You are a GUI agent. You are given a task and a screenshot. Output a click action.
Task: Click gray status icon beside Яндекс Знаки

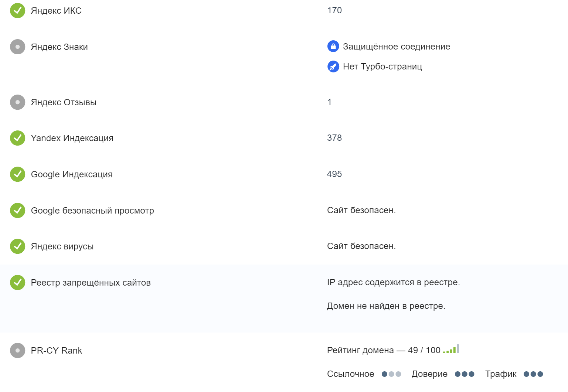[17, 47]
